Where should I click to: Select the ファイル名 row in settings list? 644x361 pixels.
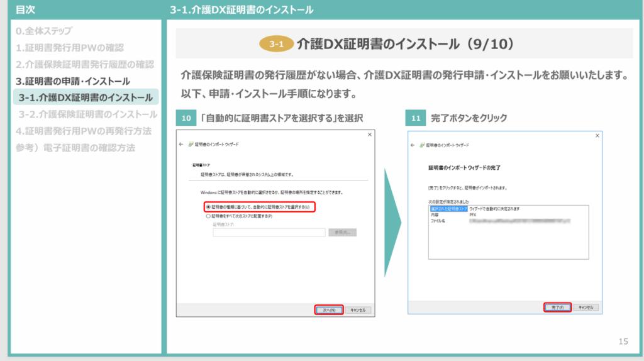[x=508, y=221]
